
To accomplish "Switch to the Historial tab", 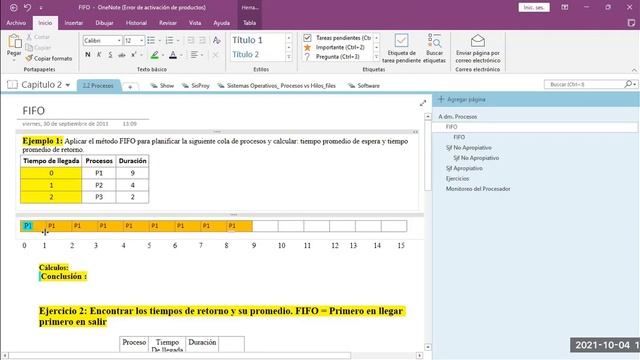I will [x=136, y=23].
